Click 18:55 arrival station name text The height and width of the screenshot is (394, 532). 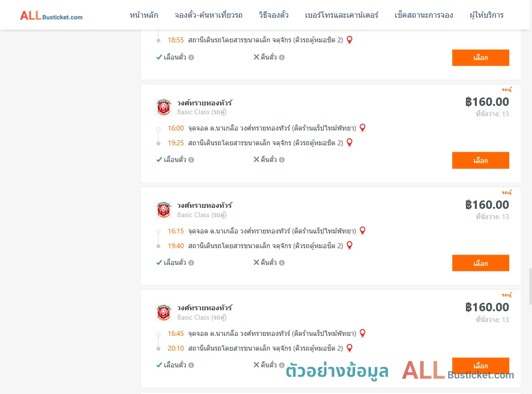pyautogui.click(x=266, y=40)
